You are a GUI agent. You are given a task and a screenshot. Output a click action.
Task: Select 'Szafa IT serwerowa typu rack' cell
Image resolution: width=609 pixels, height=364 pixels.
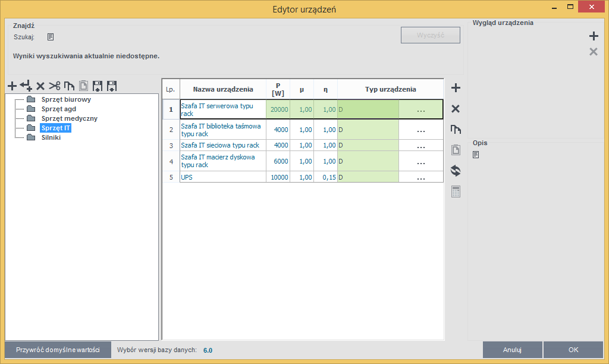tap(223, 109)
